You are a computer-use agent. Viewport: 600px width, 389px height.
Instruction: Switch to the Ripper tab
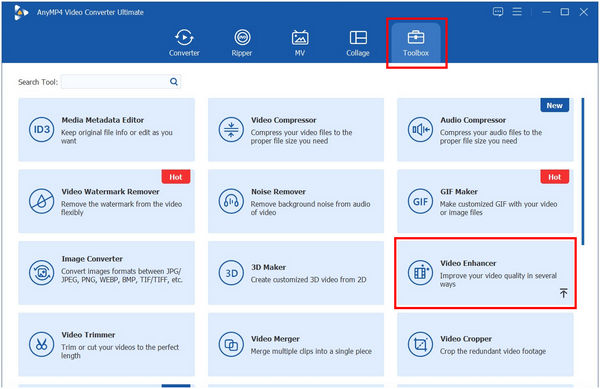[x=242, y=43]
